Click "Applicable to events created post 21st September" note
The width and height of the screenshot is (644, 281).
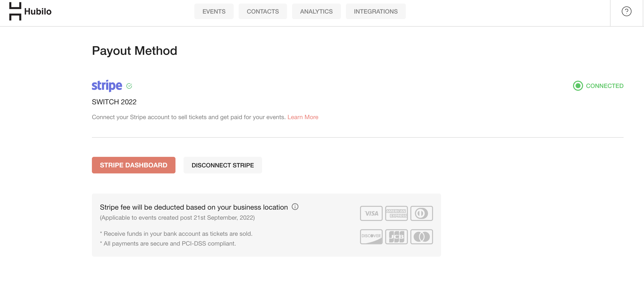point(177,218)
